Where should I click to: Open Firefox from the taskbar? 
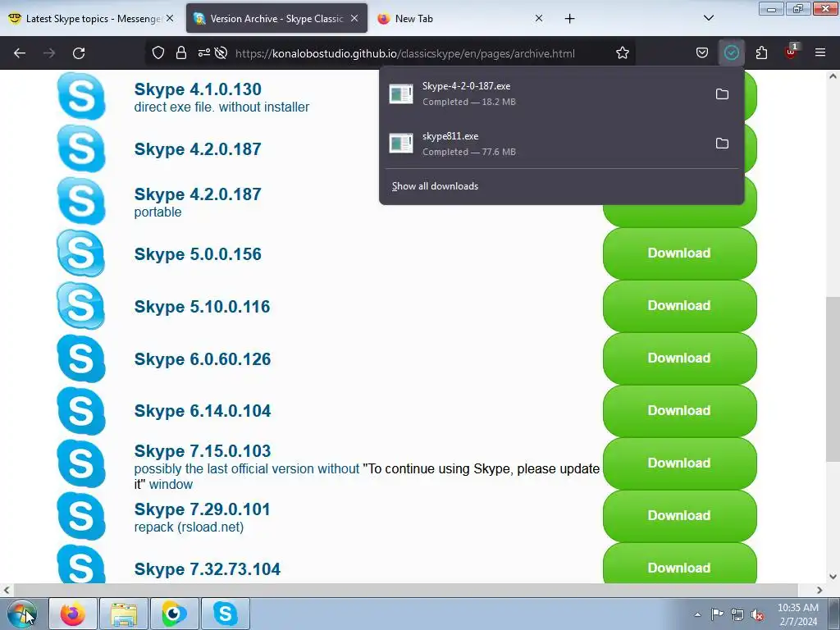pyautogui.click(x=73, y=614)
